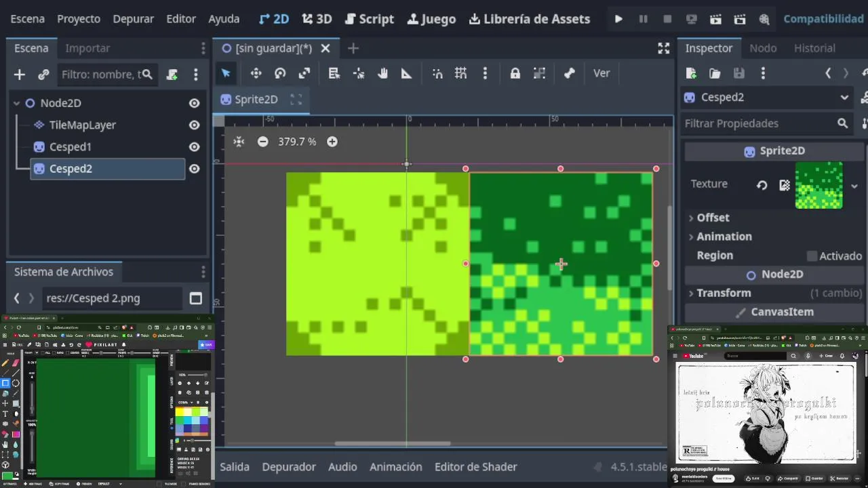This screenshot has height=488, width=868.
Task: Hide the Cesped1 sprite
Action: (194, 146)
